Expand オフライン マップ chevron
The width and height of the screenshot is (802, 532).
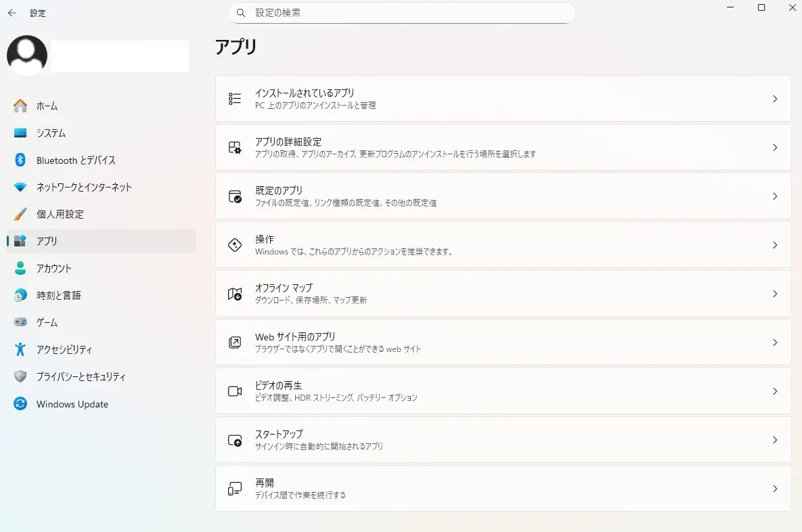[775, 294]
